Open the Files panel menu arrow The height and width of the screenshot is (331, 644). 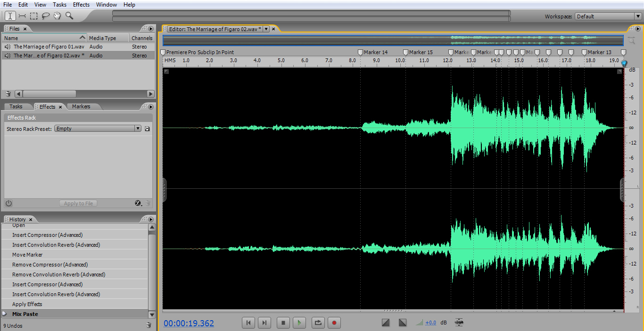150,28
